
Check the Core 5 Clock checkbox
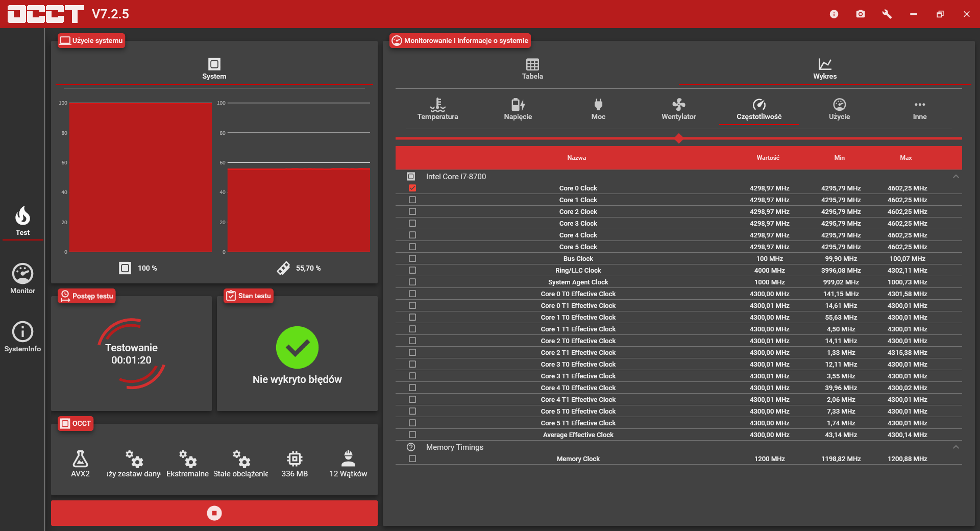coord(412,247)
